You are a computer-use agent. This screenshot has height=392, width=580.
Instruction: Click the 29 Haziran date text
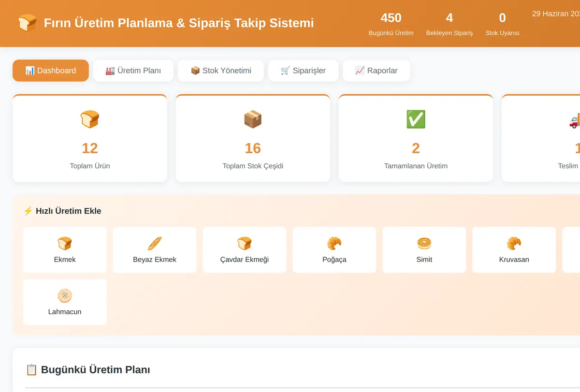[556, 14]
